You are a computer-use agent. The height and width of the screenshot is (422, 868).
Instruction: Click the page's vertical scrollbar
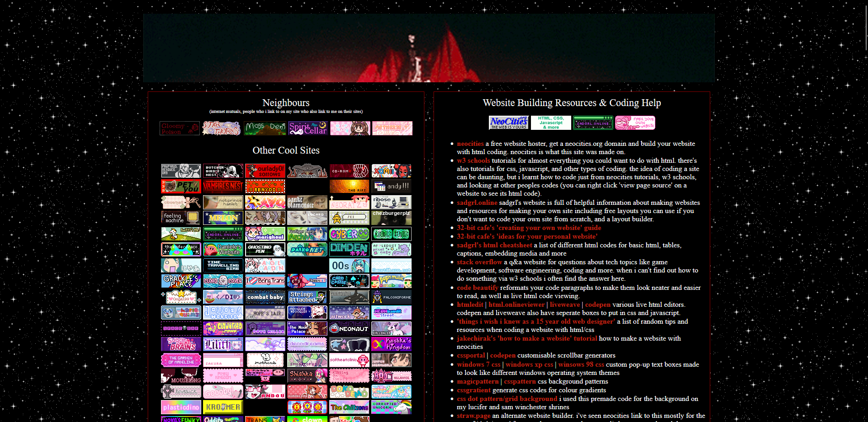click(x=865, y=27)
